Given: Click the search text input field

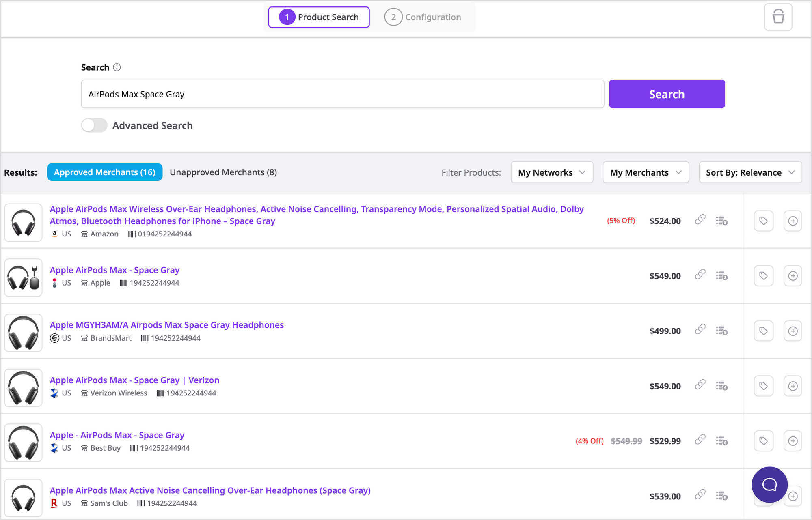Looking at the screenshot, I should coord(342,94).
